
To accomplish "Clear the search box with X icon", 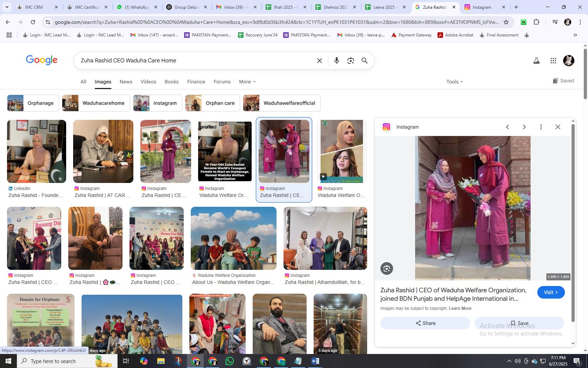I will [319, 61].
